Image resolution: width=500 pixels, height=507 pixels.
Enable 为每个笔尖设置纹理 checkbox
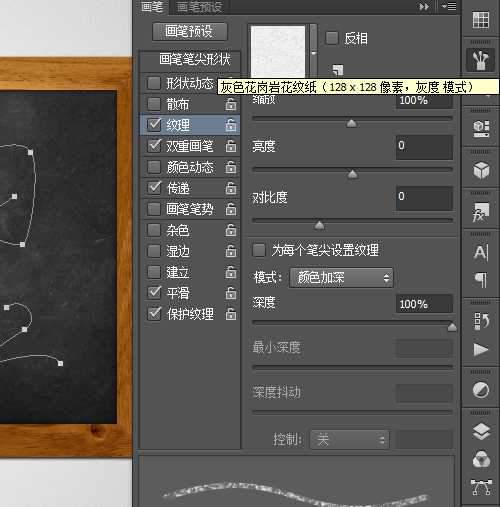(x=259, y=250)
